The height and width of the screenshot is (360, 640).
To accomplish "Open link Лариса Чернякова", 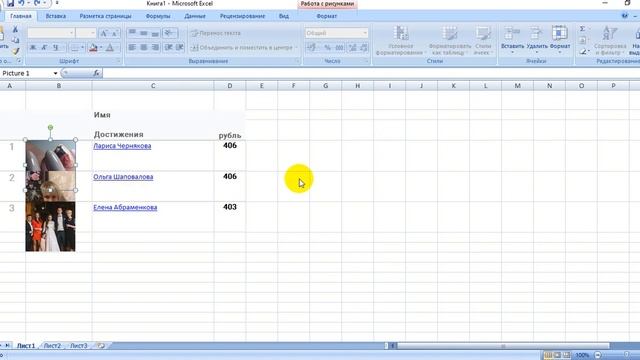I will 122,146.
